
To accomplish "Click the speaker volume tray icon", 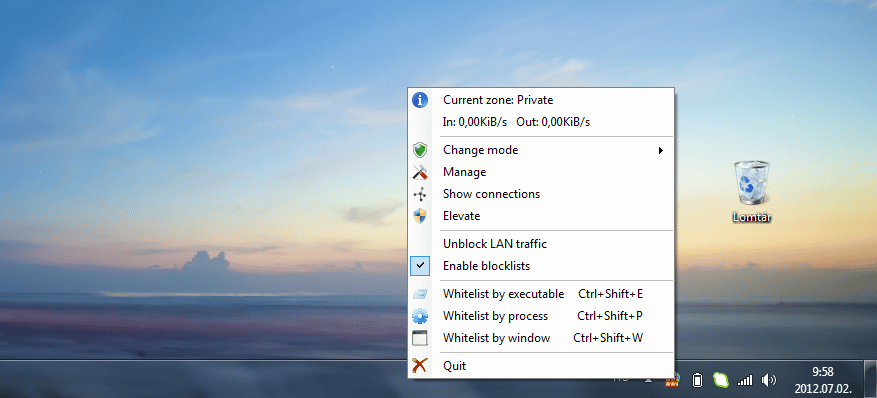I will tap(769, 380).
